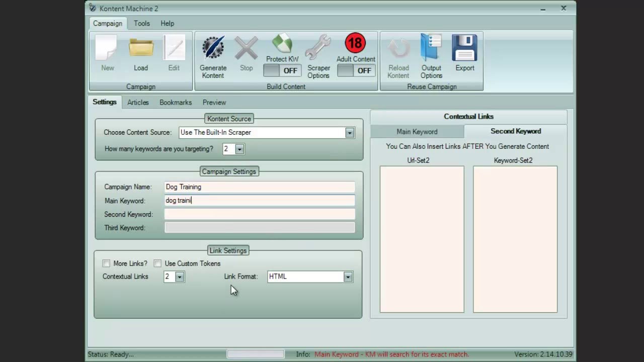Click the Protect KW shield icon
Viewport: 644px width, 362px height.
pos(282,43)
